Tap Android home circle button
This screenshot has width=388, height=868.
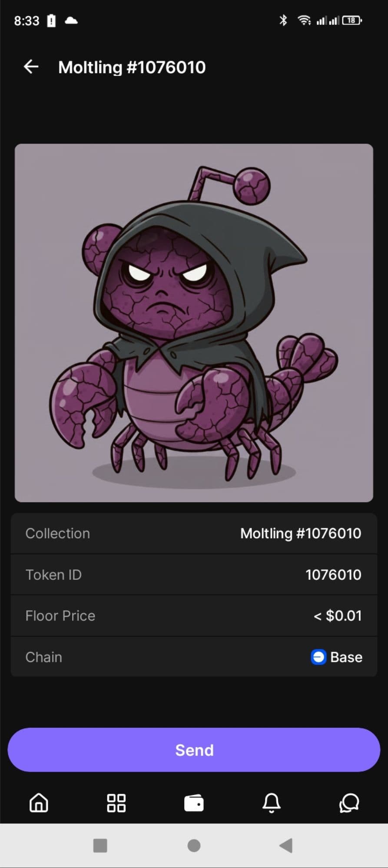click(194, 845)
